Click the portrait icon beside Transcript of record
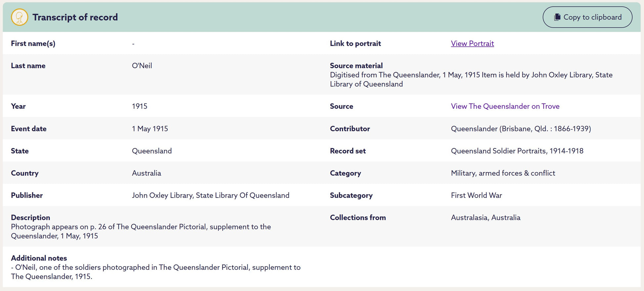 coord(19,17)
